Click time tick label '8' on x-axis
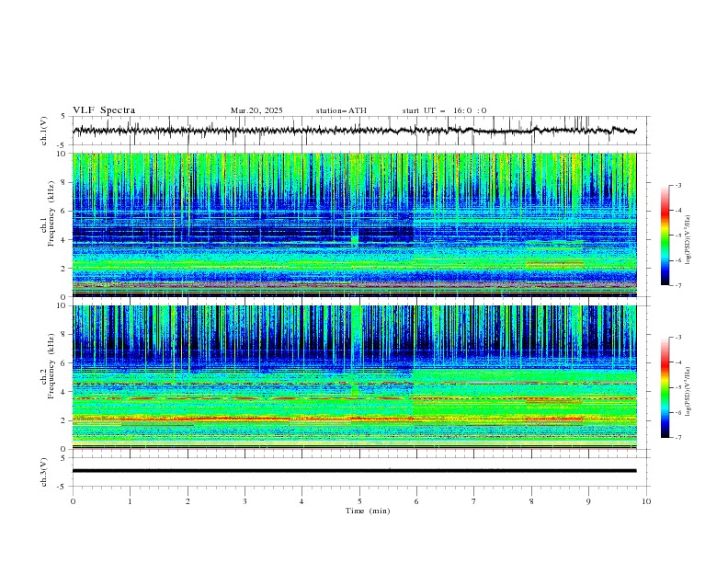Viewport: 728px width, 563px height. click(x=531, y=501)
